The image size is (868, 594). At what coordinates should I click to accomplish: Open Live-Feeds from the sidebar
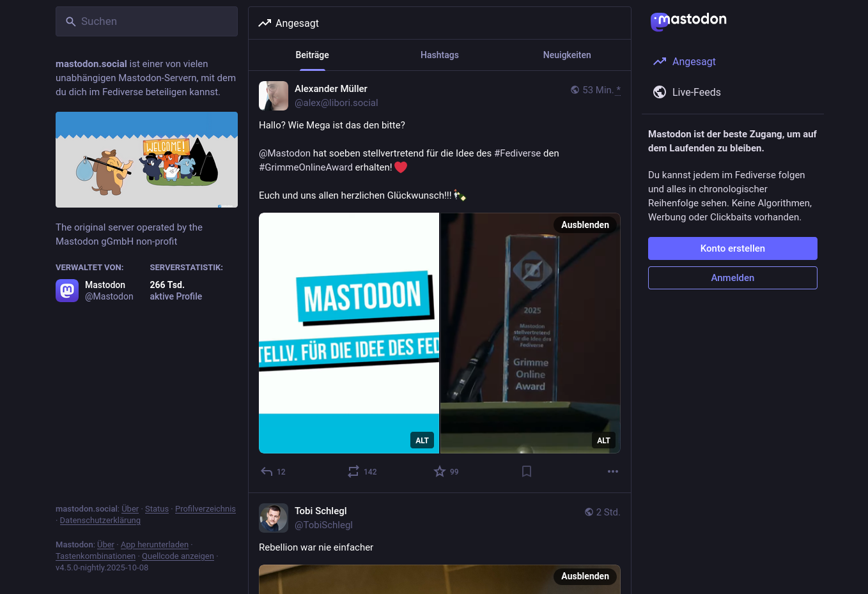pyautogui.click(x=696, y=92)
